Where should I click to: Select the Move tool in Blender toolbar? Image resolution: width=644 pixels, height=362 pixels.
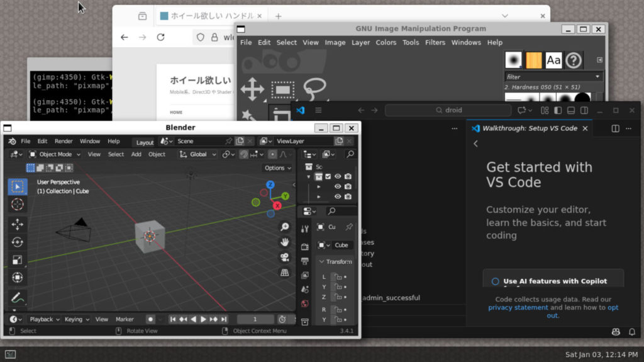tap(17, 224)
